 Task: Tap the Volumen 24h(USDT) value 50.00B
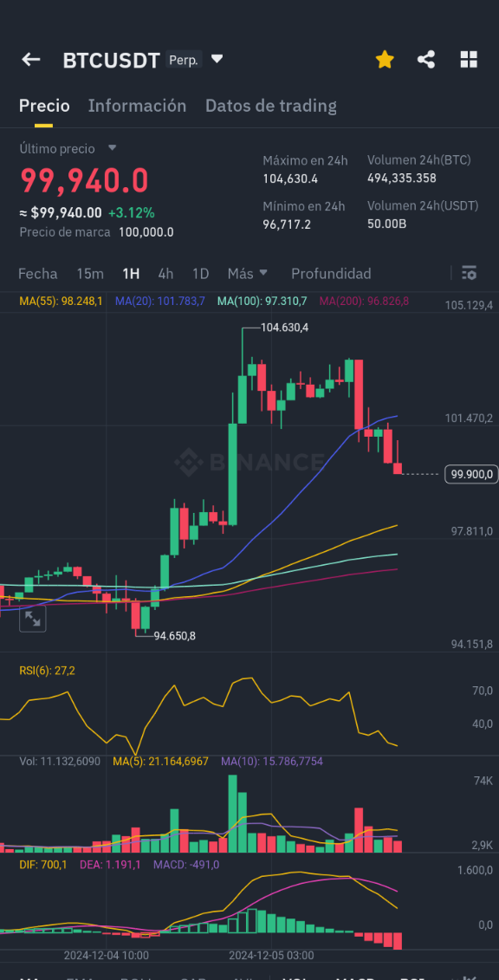386,224
